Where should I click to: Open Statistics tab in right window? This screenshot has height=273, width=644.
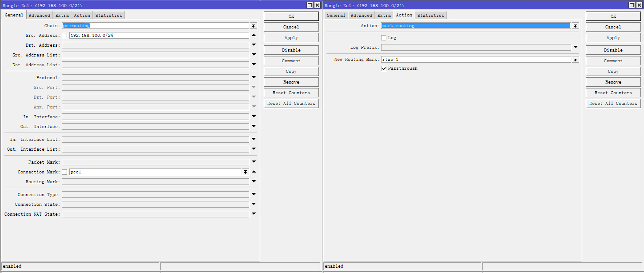[430, 16]
